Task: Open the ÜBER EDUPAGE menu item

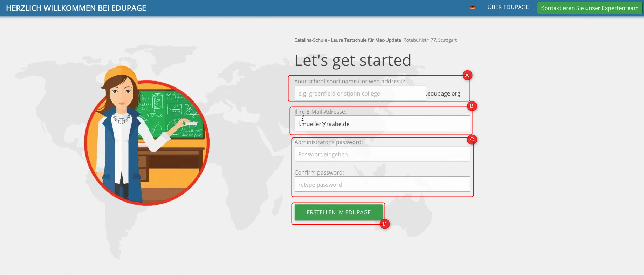Action: click(x=508, y=7)
